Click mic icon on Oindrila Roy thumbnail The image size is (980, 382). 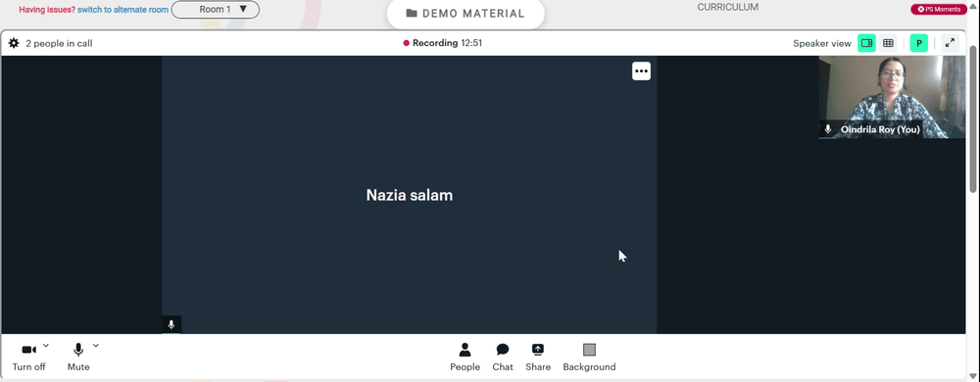(x=828, y=129)
